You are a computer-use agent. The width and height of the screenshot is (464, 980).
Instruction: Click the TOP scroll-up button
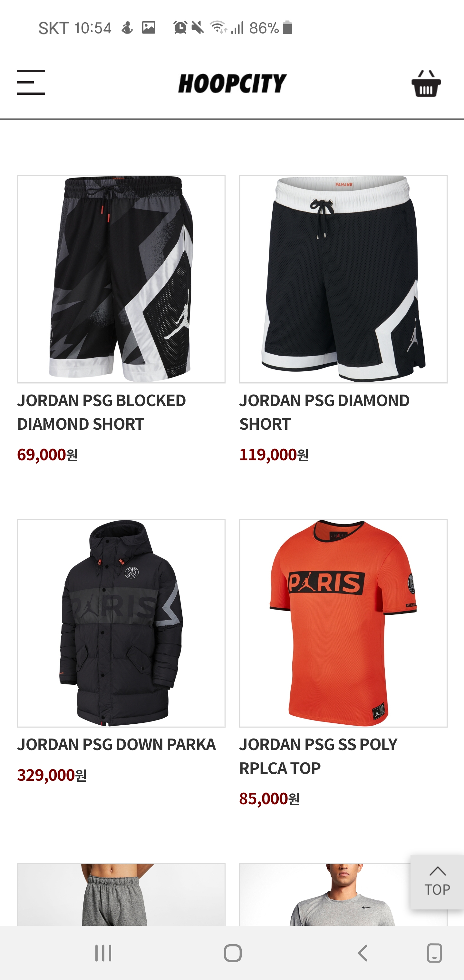[437, 882]
